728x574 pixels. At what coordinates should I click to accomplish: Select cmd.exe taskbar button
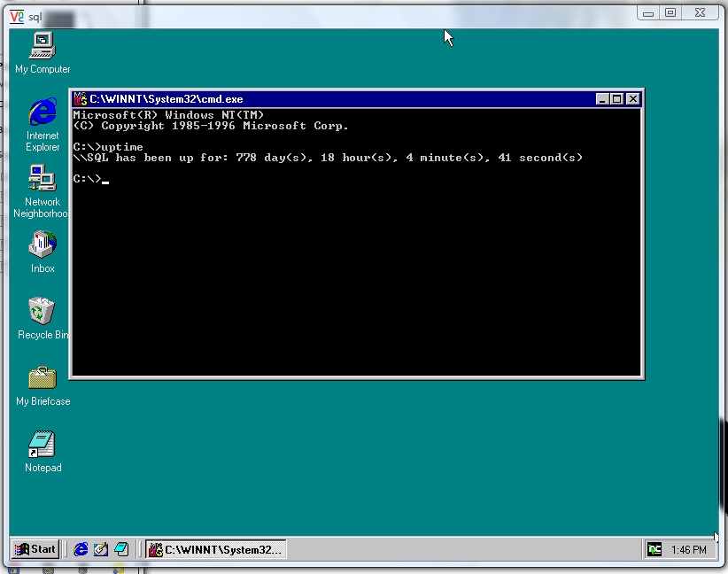tap(215, 549)
